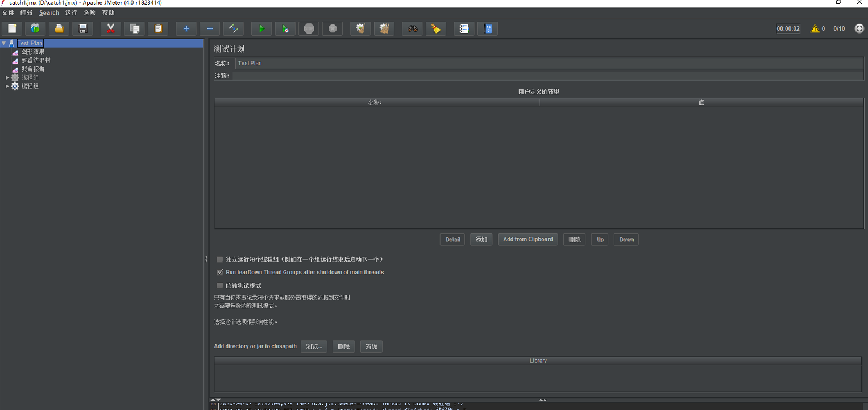Click the 注释 comment input field

coord(548,76)
